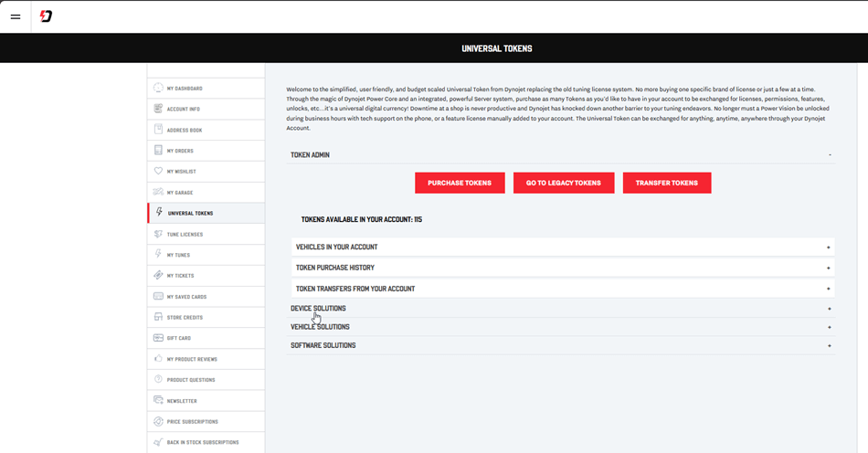868x453 pixels.
Task: Click the Transfer Tokens button
Action: click(666, 183)
